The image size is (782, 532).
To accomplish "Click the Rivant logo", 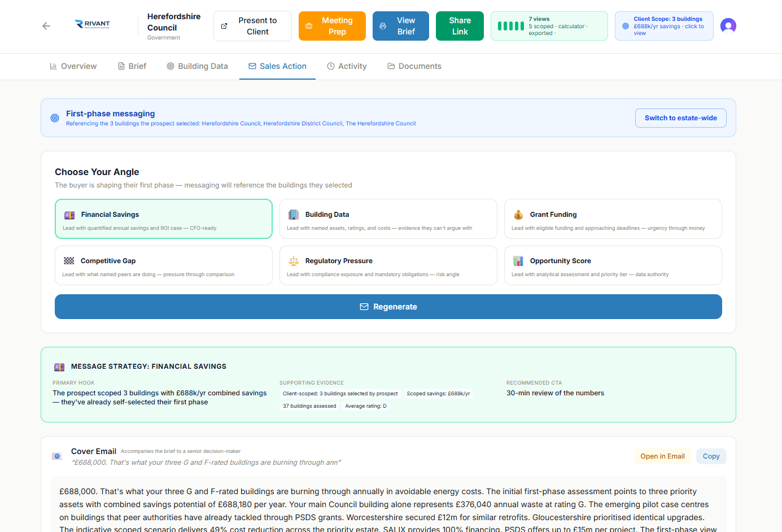I will pyautogui.click(x=93, y=24).
